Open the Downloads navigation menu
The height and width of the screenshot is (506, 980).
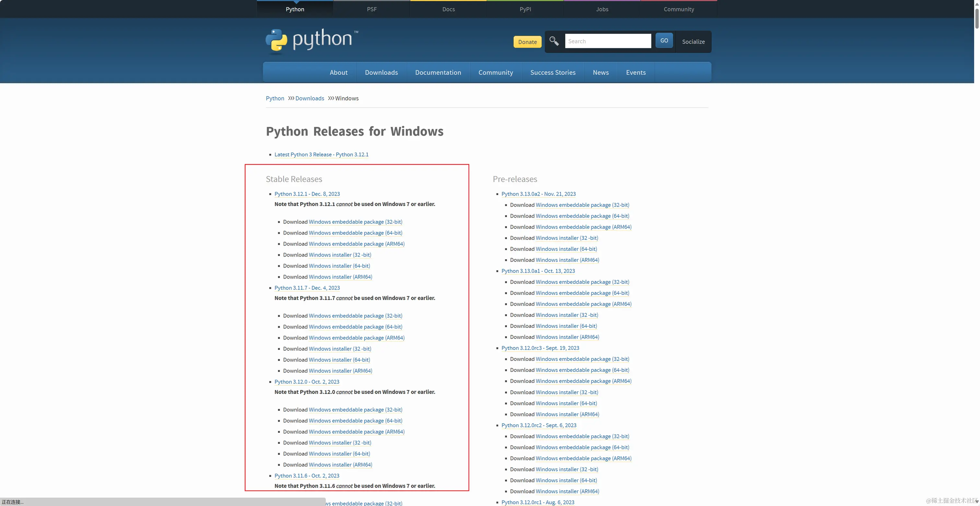(x=381, y=73)
